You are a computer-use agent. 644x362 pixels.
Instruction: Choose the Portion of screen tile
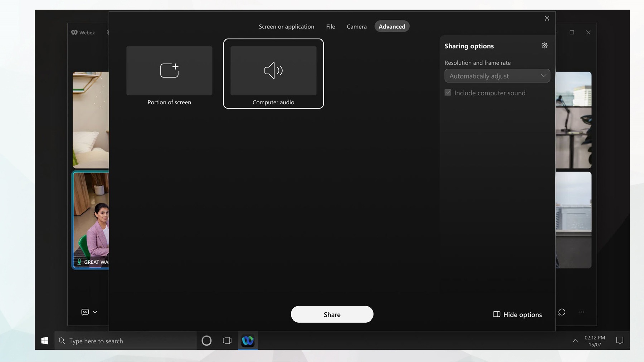(169, 71)
